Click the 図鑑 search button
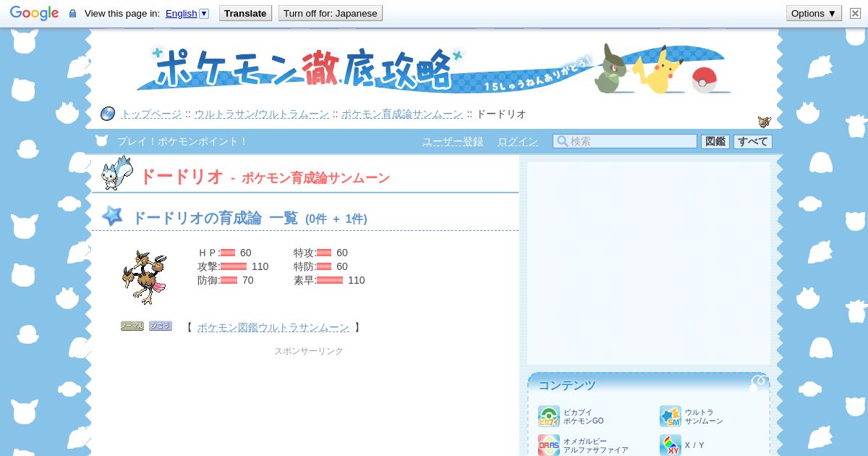 coord(715,142)
